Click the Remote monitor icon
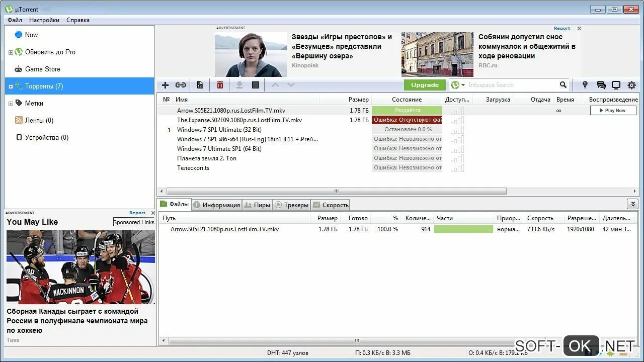The height and width of the screenshot is (362, 644). pos(616,85)
